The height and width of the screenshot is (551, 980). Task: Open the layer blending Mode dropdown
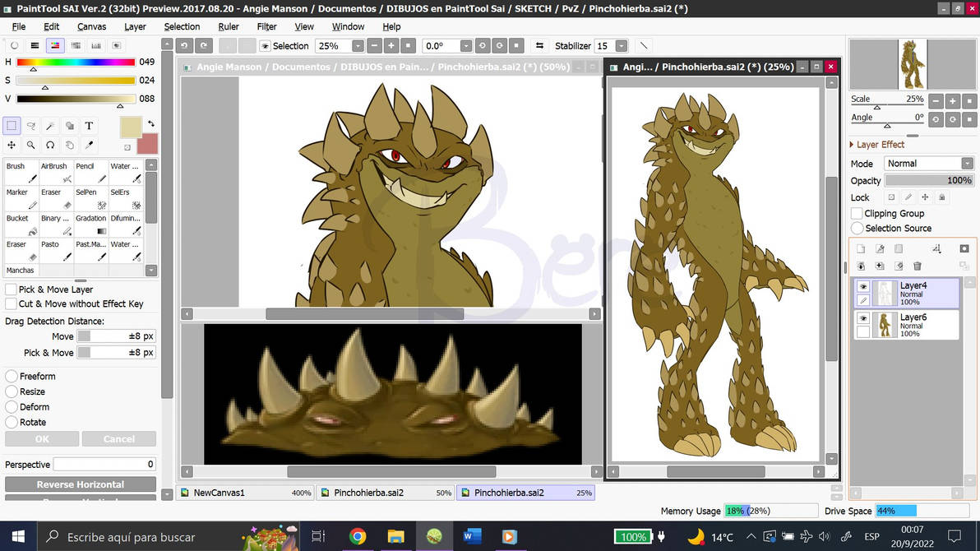tap(929, 163)
